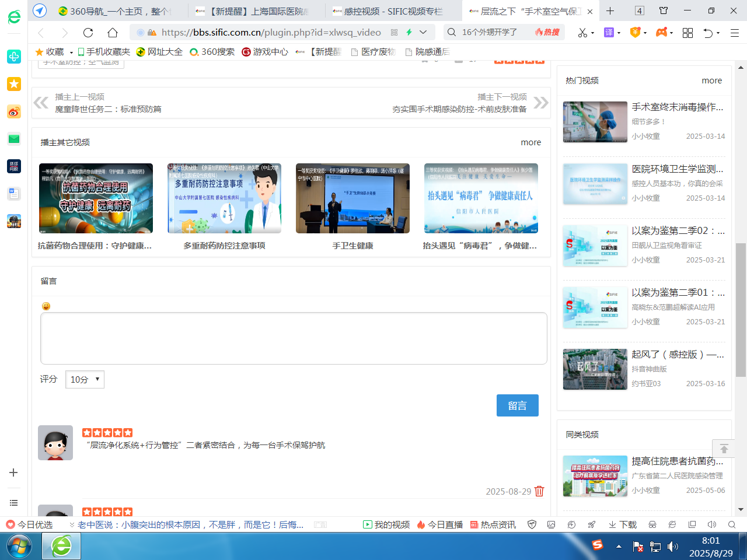This screenshot has width=747, height=560.
Task: Click the shield security icon in the bottom bar
Action: (x=532, y=524)
